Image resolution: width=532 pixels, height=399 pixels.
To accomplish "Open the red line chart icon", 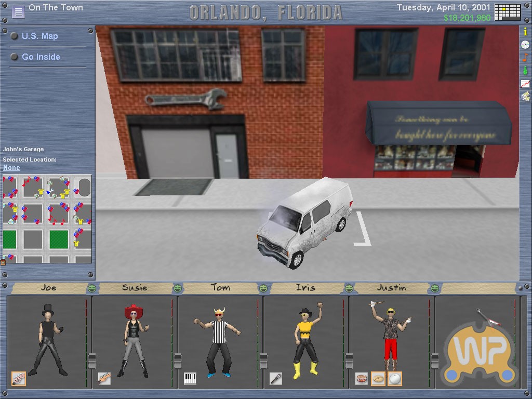I will coord(525,83).
